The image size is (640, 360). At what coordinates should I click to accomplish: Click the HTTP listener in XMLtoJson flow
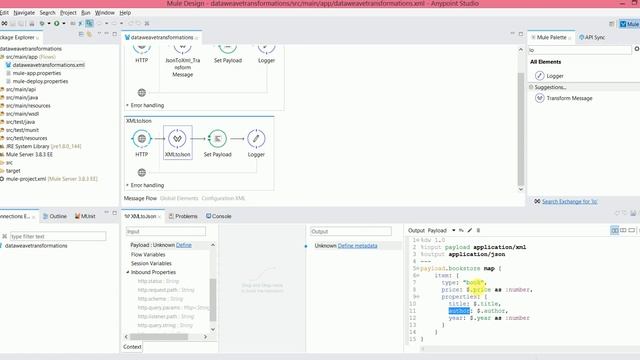tap(141, 139)
